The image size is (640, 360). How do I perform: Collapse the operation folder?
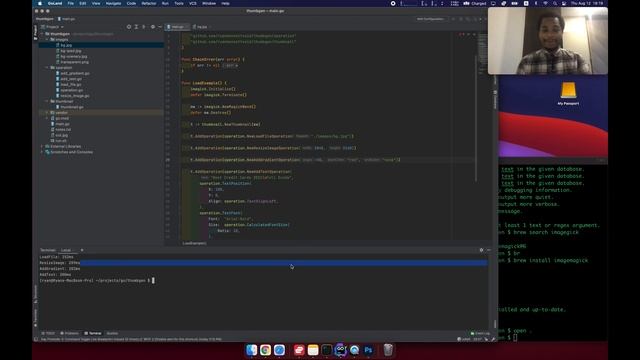[47, 67]
